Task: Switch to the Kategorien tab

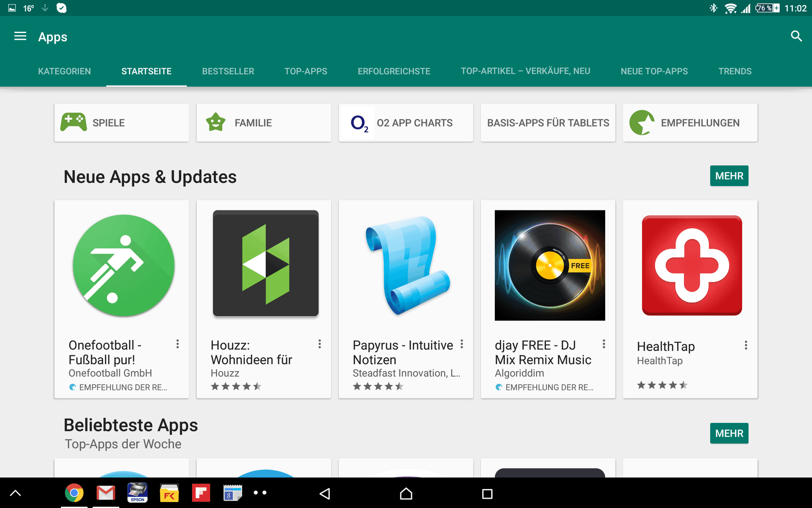Action: [64, 71]
